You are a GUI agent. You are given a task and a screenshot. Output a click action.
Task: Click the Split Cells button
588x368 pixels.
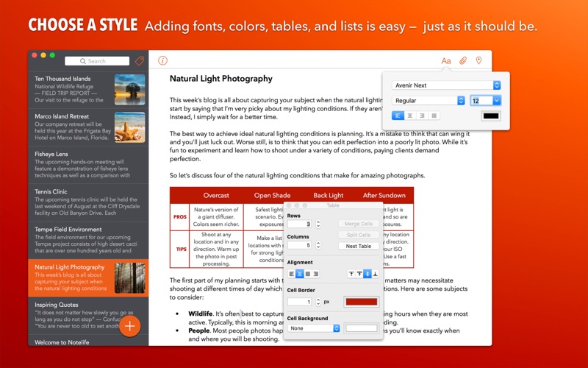point(358,235)
